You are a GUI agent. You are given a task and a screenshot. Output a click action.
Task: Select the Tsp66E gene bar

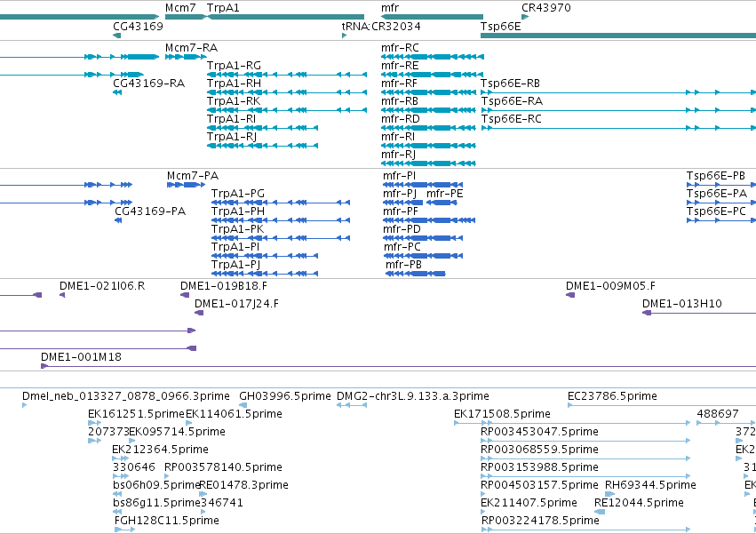point(618,36)
